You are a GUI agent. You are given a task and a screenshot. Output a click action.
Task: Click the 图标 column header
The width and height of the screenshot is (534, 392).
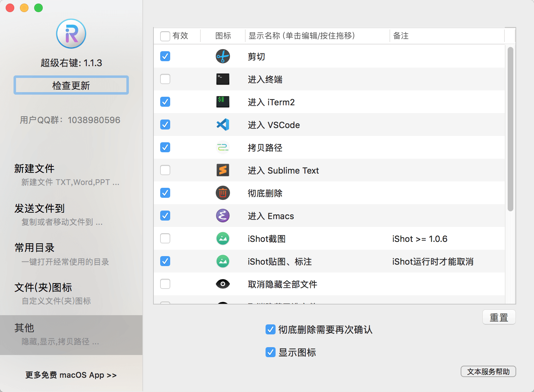pyautogui.click(x=223, y=36)
